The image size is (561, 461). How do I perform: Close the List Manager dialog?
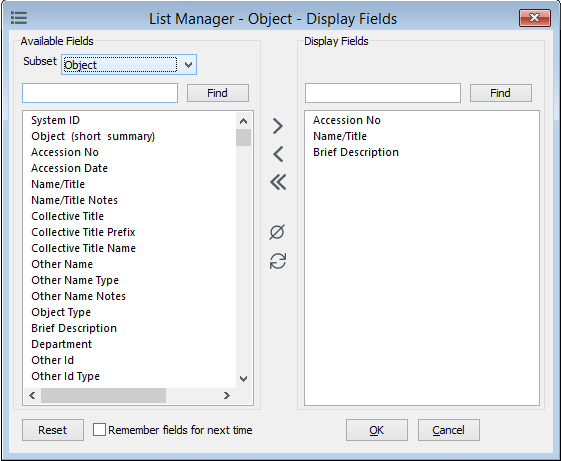coord(535,18)
